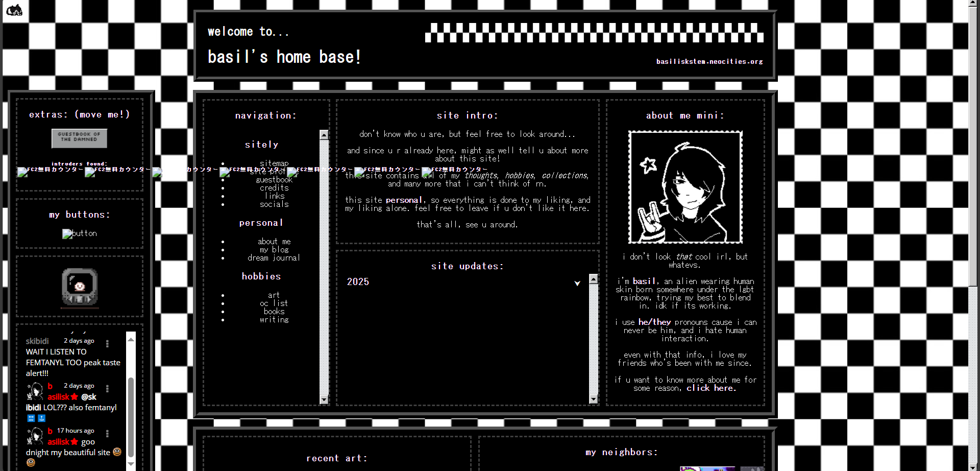Click the 'site updates:' heading
This screenshot has height=471, width=980.
click(x=467, y=266)
